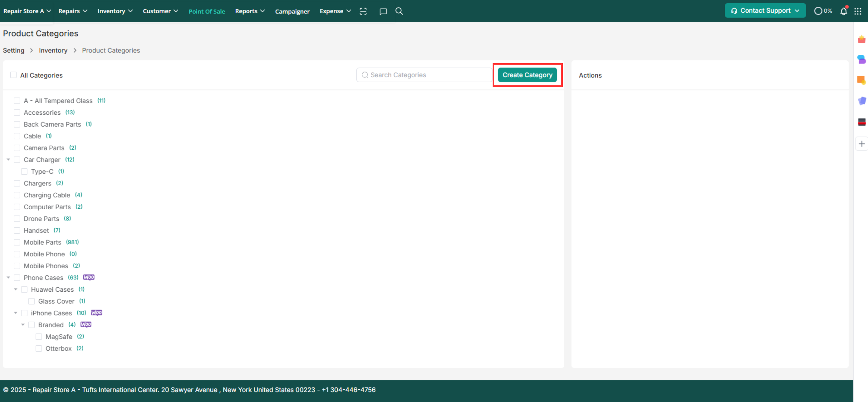Open the Contact Support dropdown button
Viewport: 868px width, 402px height.
765,11
